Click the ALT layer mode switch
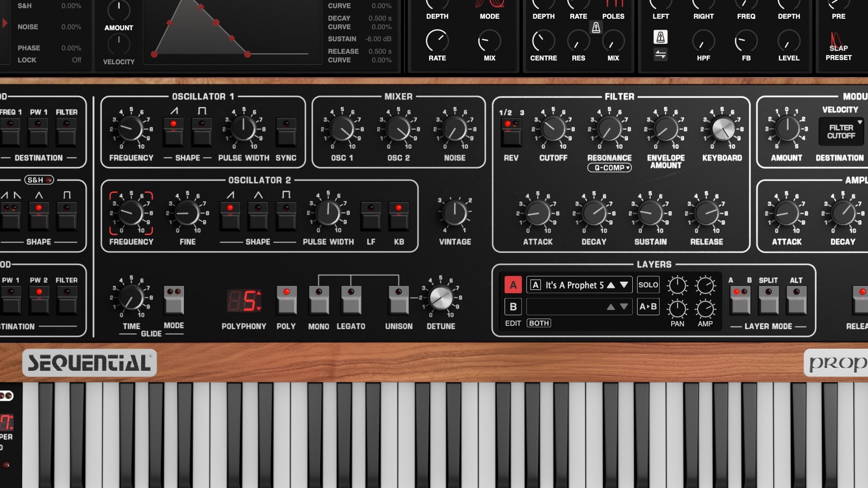Viewport: 868px width, 488px height. click(x=796, y=300)
